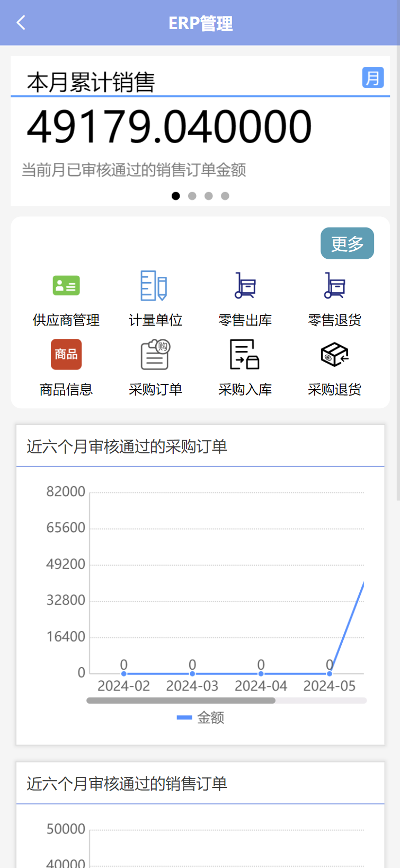Image resolution: width=400 pixels, height=868 pixels.
Task: Open 计量单位 measurement unit icon
Action: tap(154, 286)
